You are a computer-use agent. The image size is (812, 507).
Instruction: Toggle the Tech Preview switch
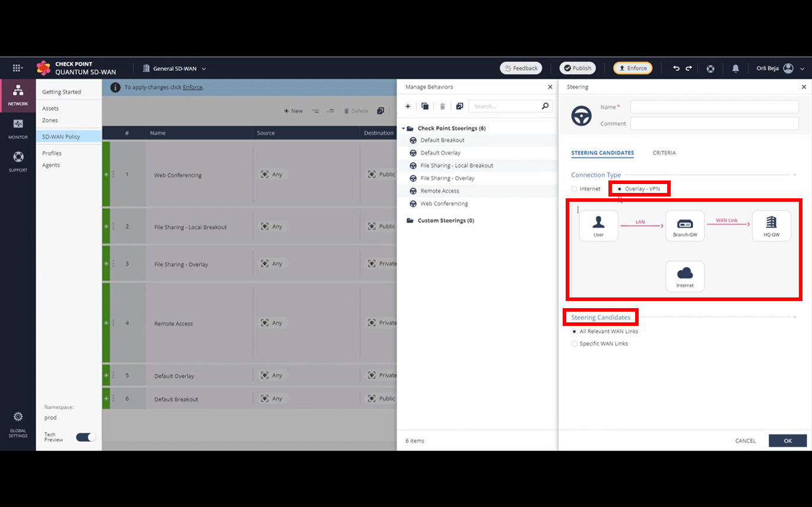(85, 437)
